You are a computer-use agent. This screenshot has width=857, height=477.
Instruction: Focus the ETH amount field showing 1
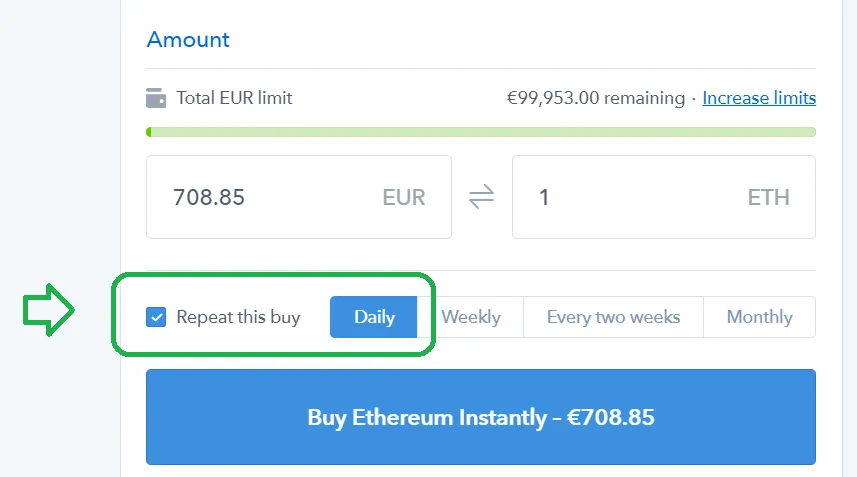664,197
